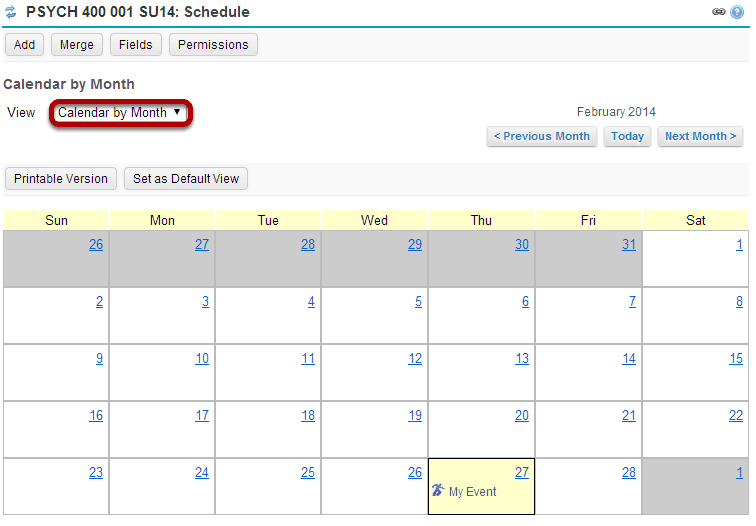The width and height of the screenshot is (756, 526).
Task: Open the Calendar by Month view dropdown
Action: [120, 113]
